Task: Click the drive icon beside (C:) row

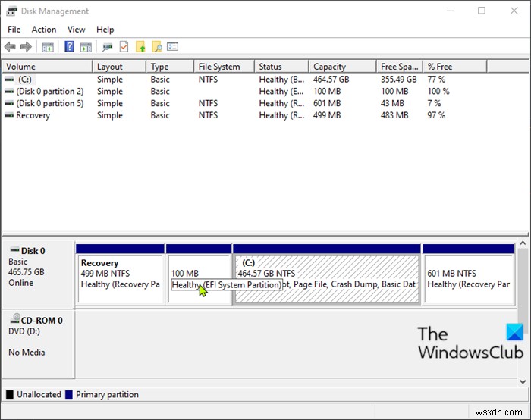Action: point(9,79)
